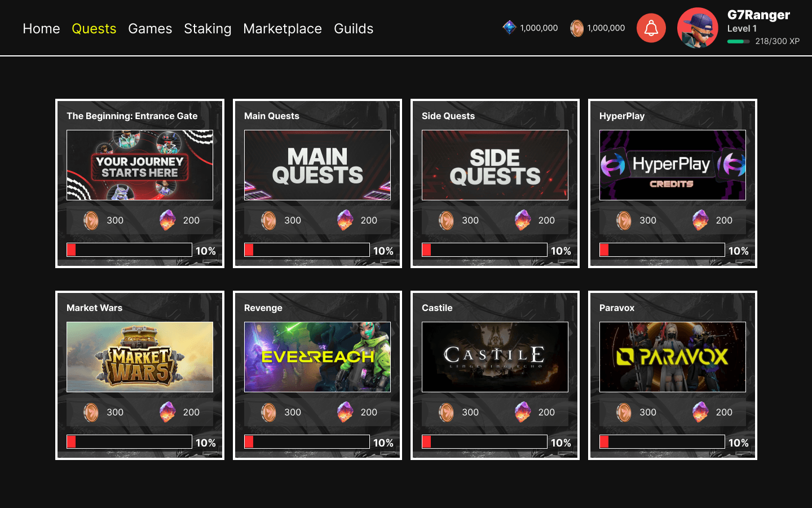Open the Your Journey Starts Here banner
This screenshot has height=508, width=812.
(140, 165)
